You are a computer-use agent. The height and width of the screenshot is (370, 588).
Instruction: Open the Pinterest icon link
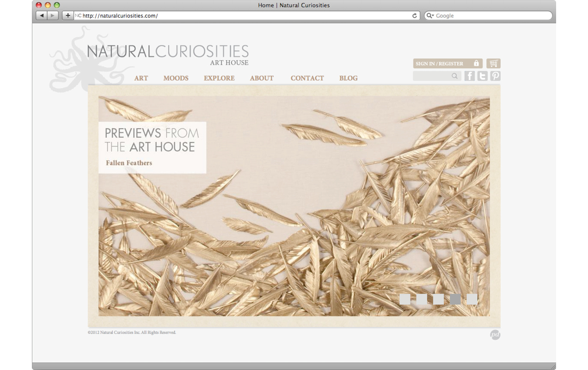pos(495,76)
